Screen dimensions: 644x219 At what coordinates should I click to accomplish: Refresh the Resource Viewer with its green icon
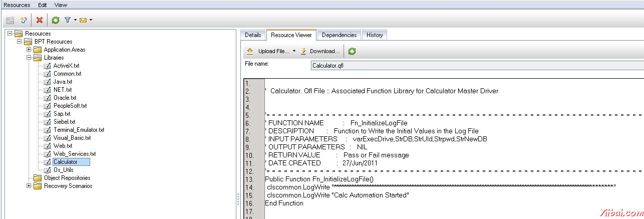[x=353, y=51]
